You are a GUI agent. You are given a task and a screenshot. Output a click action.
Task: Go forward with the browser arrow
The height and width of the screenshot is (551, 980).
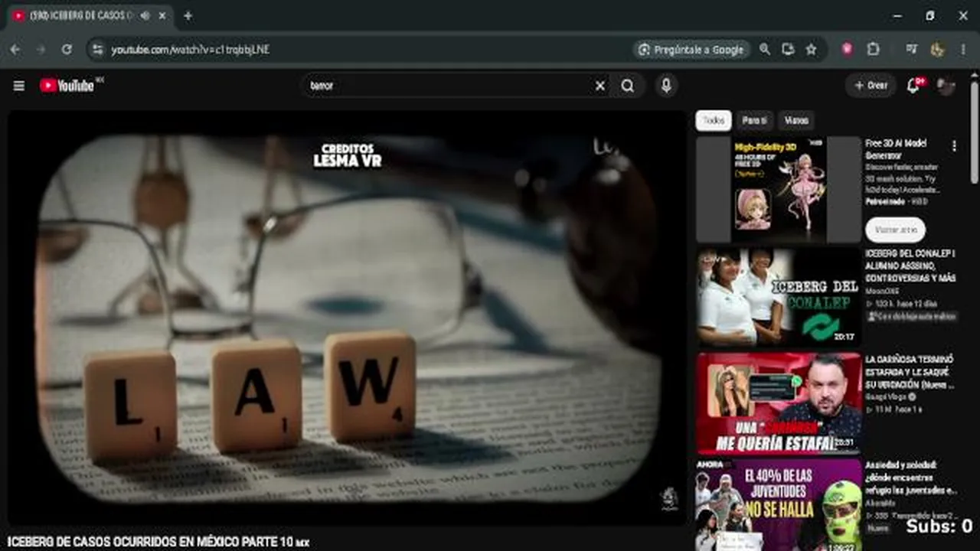[x=41, y=49]
